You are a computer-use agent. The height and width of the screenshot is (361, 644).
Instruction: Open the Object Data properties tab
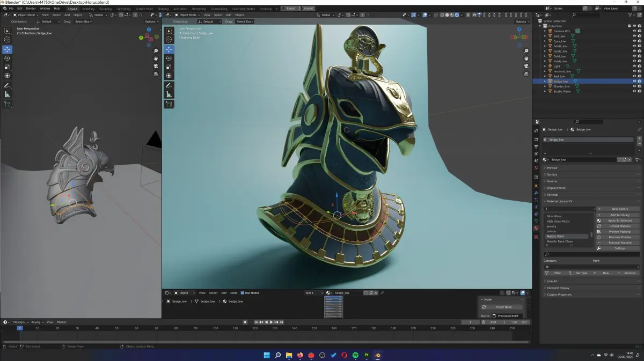(x=536, y=221)
